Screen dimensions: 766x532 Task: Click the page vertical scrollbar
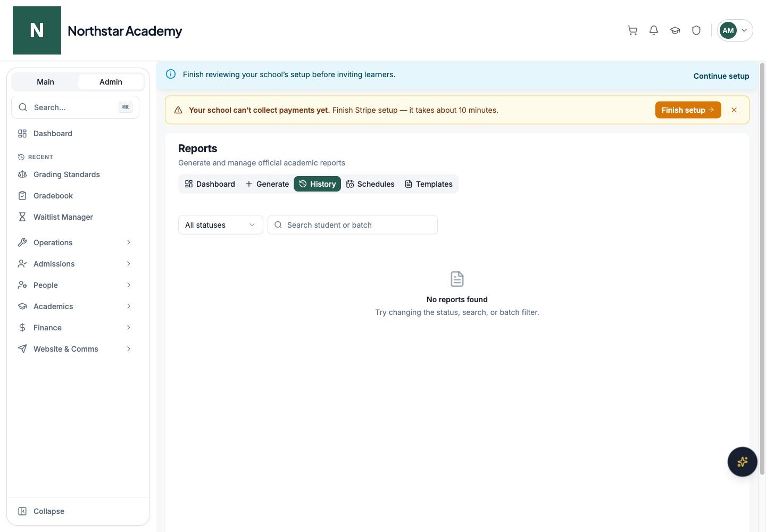coord(762,269)
